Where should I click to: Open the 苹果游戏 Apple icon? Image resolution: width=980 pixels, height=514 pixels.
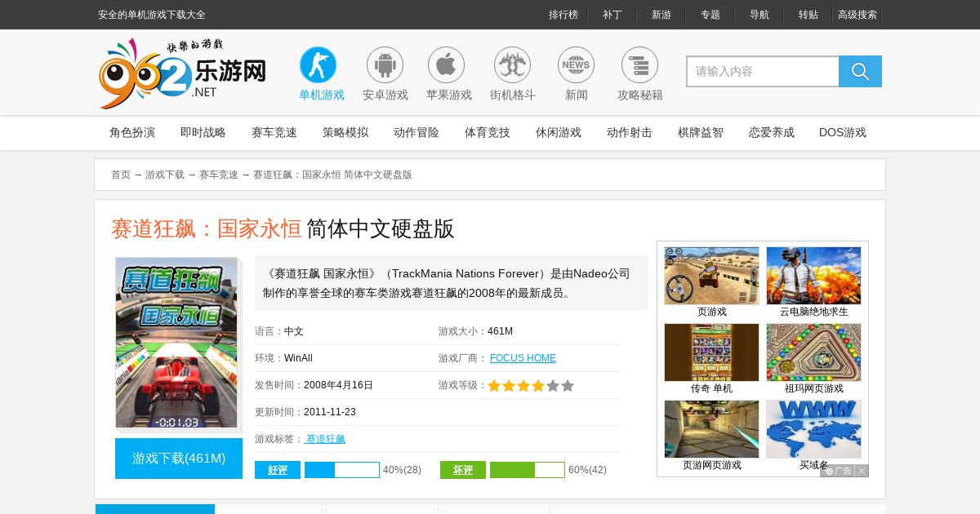click(x=446, y=64)
